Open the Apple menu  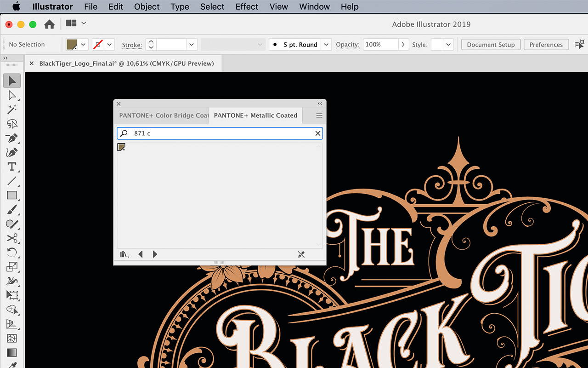[x=16, y=6]
